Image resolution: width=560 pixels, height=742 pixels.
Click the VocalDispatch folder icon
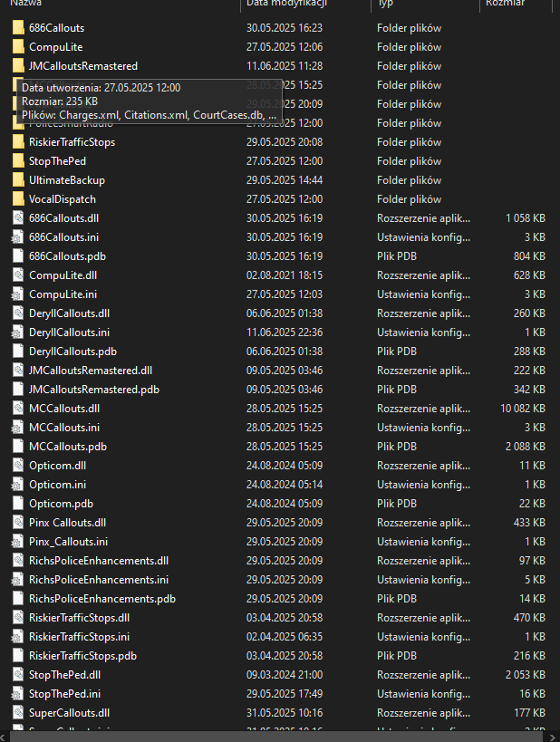(x=18, y=199)
